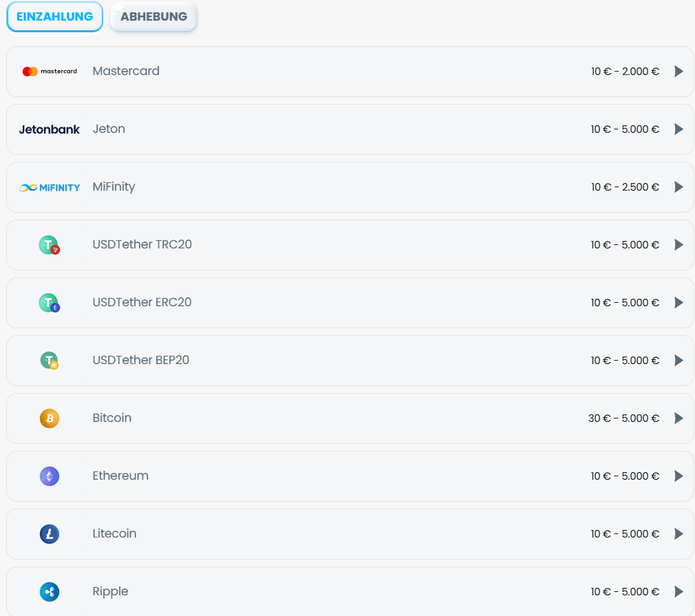The image size is (695, 616).
Task: Expand the USDTether ERC20 row arrow
Action: (678, 302)
